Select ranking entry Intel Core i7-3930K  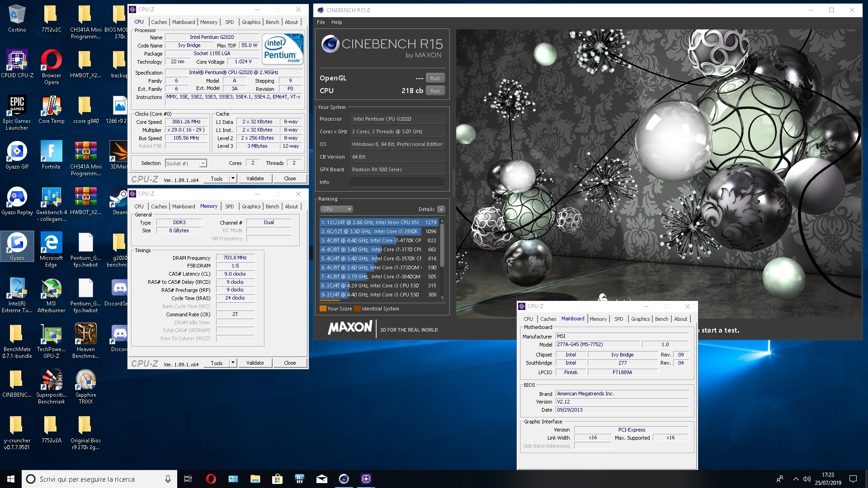(x=378, y=231)
